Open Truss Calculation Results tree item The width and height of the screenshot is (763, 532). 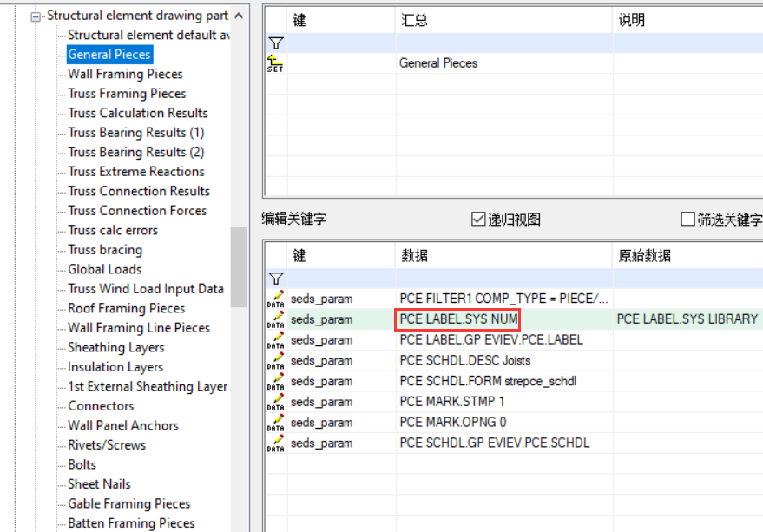click(138, 113)
